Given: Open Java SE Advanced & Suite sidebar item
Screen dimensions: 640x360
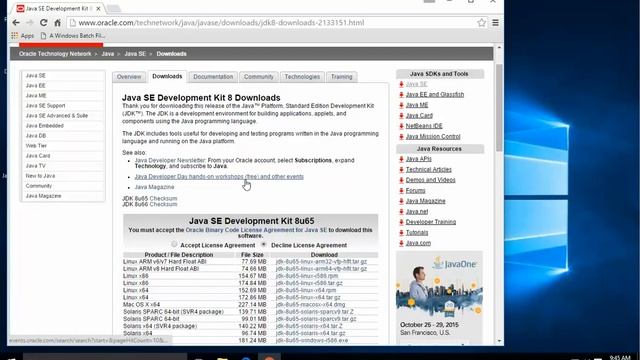Looking at the screenshot, I should click(57, 116).
